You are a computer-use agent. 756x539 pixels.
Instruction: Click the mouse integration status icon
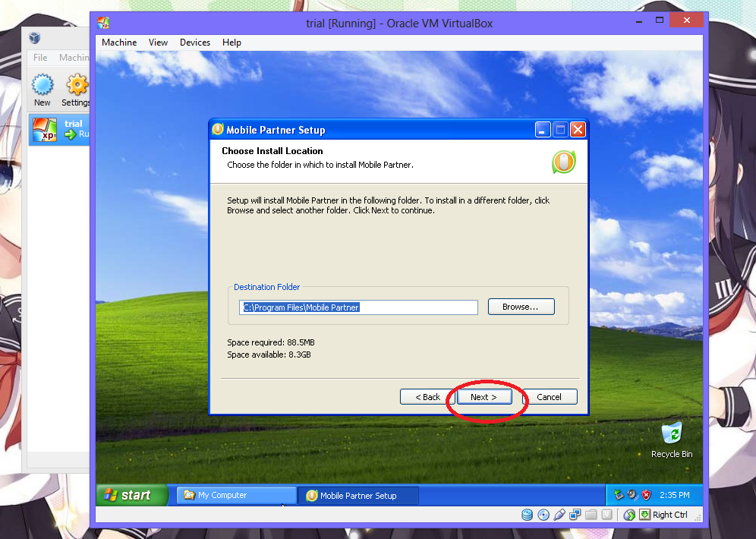[x=629, y=515]
